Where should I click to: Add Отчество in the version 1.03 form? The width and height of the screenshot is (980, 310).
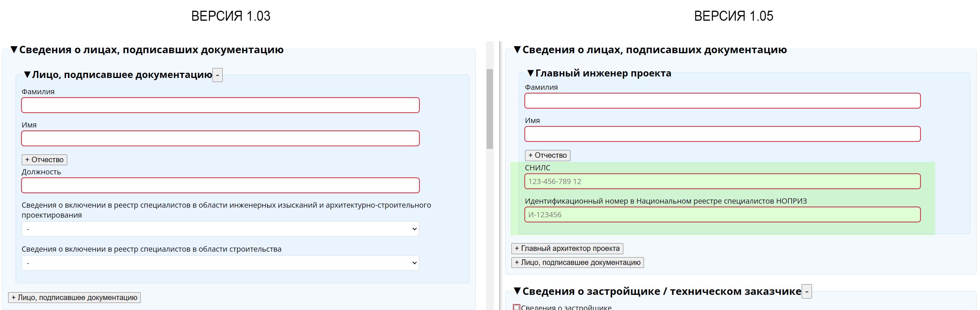pyautogui.click(x=45, y=160)
